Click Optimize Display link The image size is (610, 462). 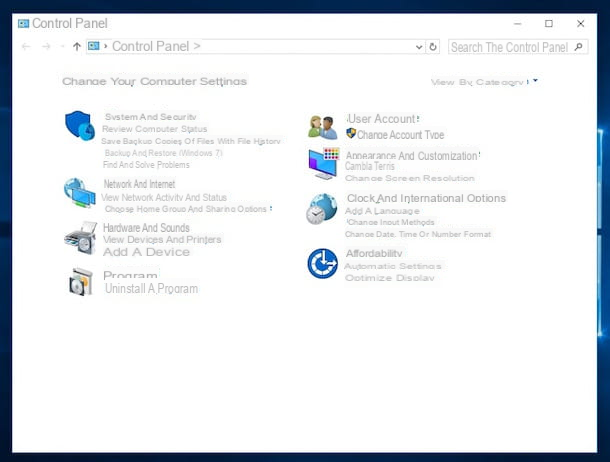[x=389, y=278]
